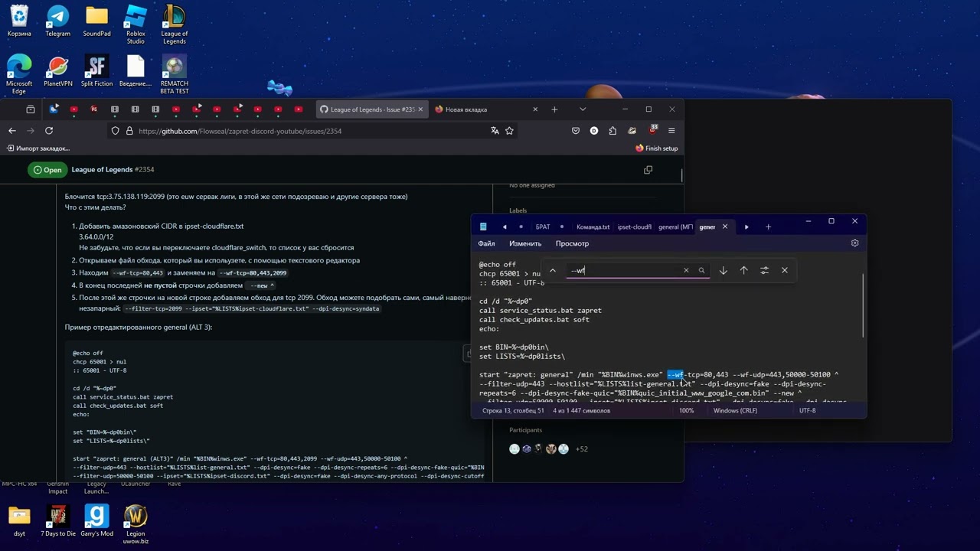Click Finish setup button in Firefox
The image size is (980, 551).
click(657, 148)
